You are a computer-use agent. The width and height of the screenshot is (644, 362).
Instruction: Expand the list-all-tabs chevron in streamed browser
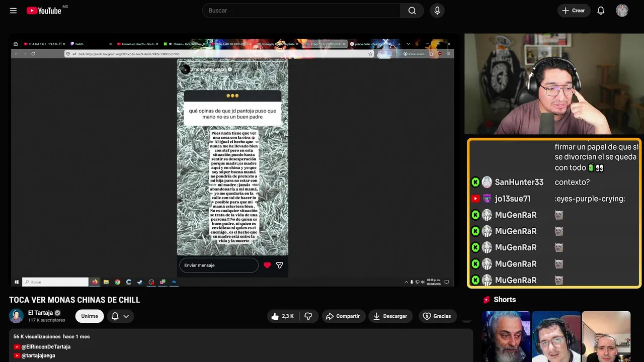tap(408, 44)
